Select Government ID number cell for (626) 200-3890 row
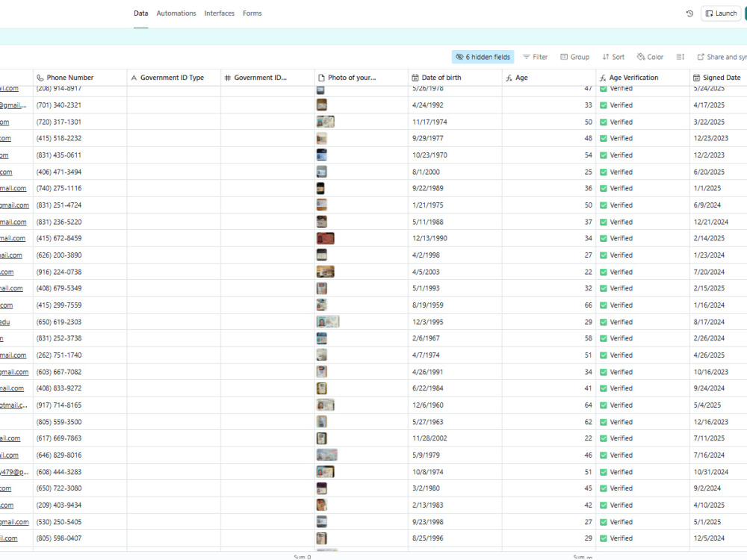 (x=267, y=255)
